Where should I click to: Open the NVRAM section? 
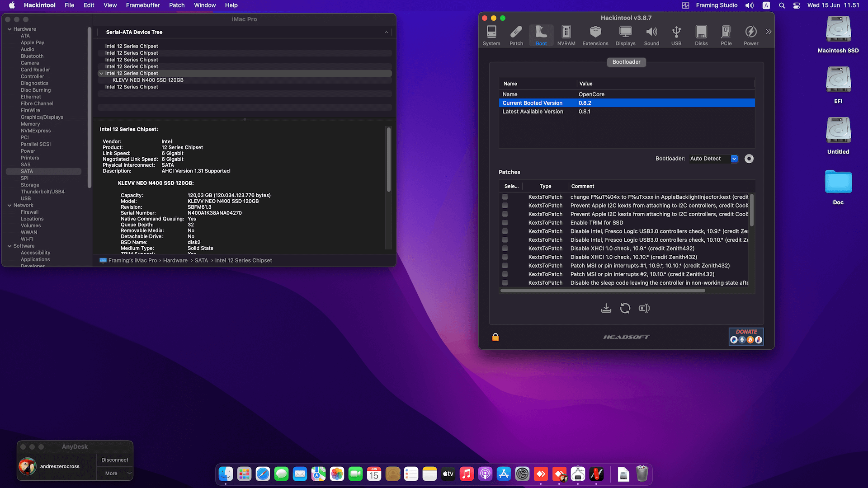pos(566,36)
